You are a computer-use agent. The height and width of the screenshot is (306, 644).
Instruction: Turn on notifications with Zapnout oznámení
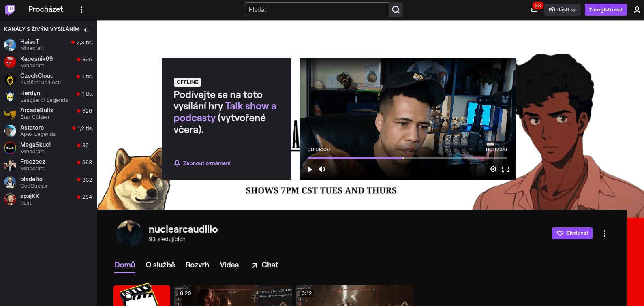[202, 163]
